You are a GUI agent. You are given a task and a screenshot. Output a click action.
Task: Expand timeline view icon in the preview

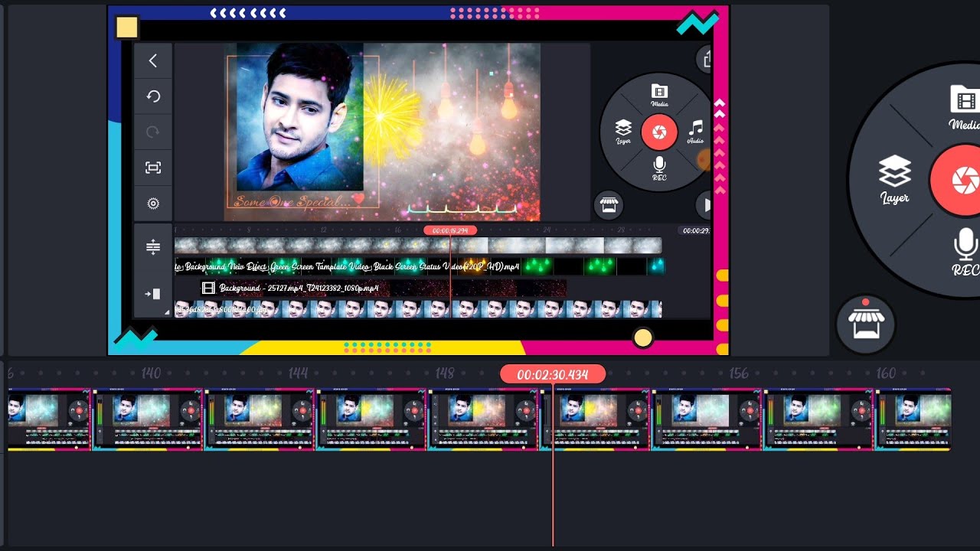coord(153,246)
